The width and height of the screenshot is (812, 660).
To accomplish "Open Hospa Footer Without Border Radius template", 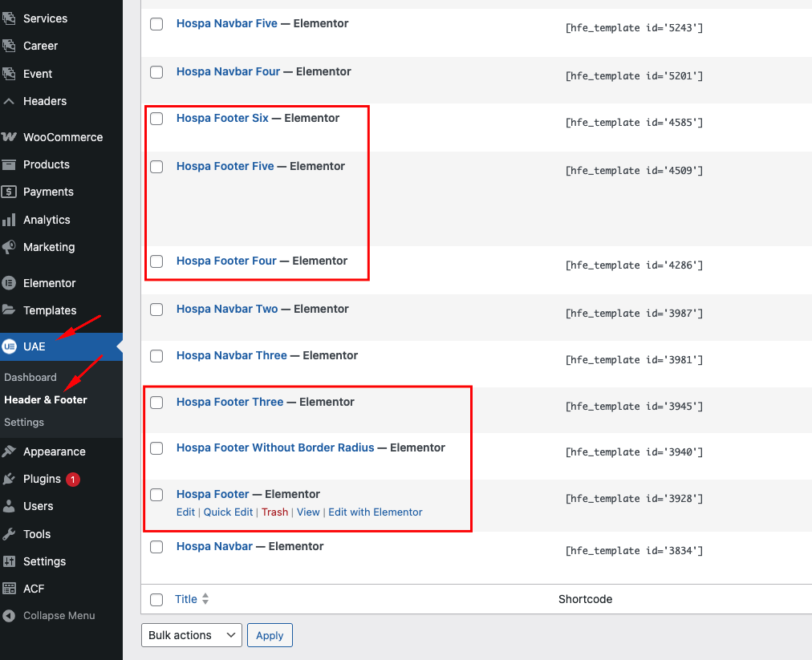I will (x=275, y=447).
